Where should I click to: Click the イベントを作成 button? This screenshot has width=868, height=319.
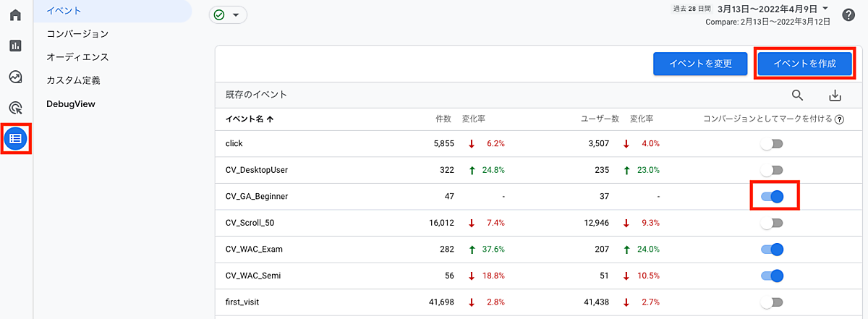804,64
